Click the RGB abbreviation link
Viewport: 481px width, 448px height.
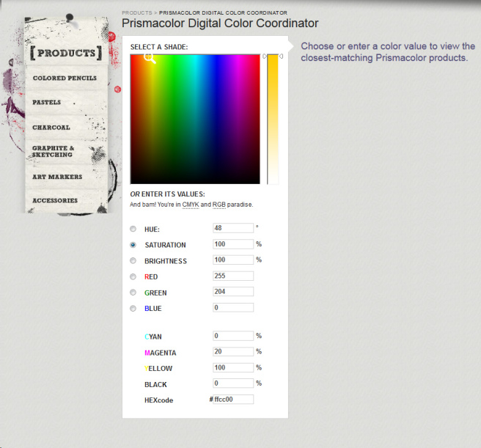click(x=219, y=205)
